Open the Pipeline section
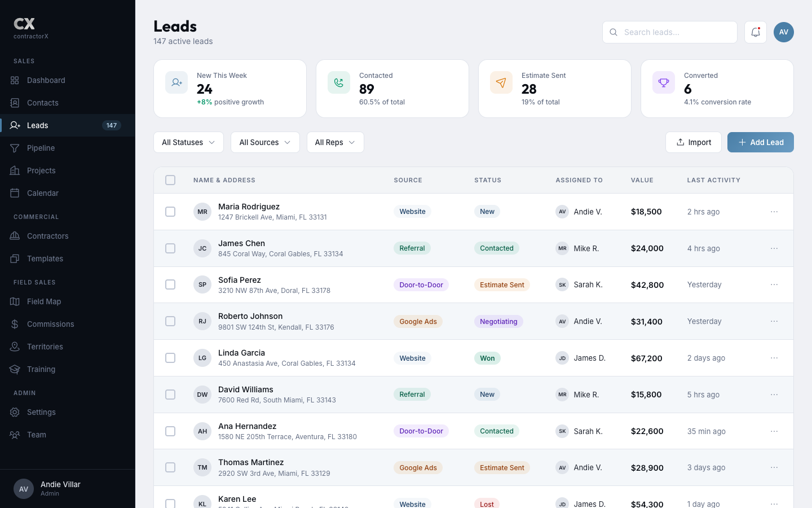Screen dimensions: 812x508 click(41, 148)
